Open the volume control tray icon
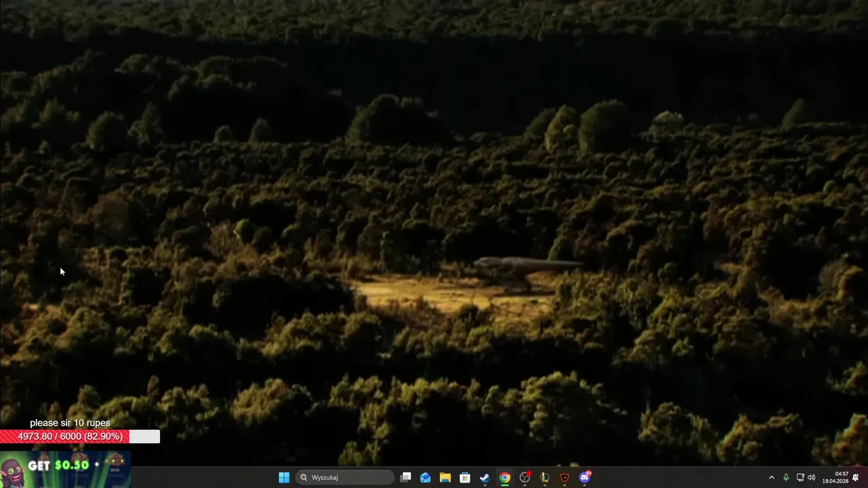Viewport: 868px width, 488px height. (811, 477)
